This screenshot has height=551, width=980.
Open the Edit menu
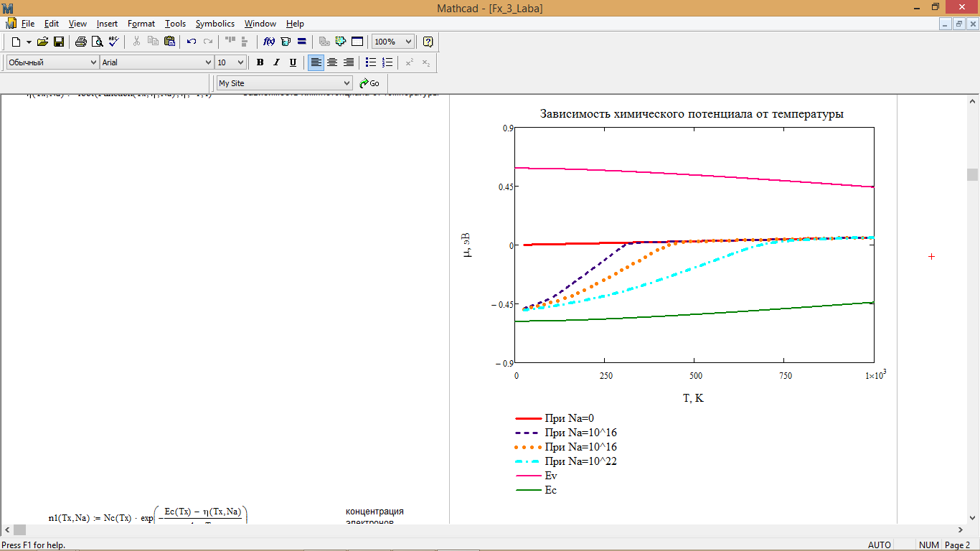tap(52, 24)
